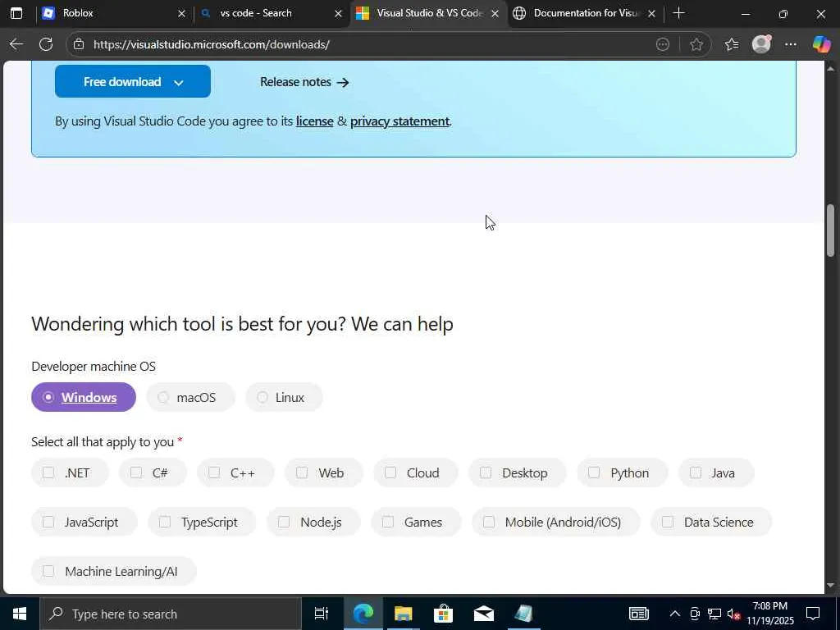840x630 pixels.
Task: View site information lock icon
Action: [79, 44]
